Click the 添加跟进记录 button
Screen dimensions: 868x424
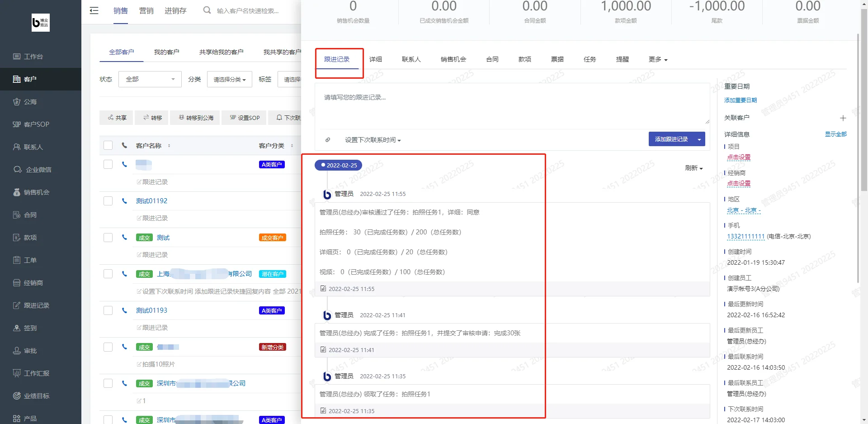pyautogui.click(x=671, y=139)
